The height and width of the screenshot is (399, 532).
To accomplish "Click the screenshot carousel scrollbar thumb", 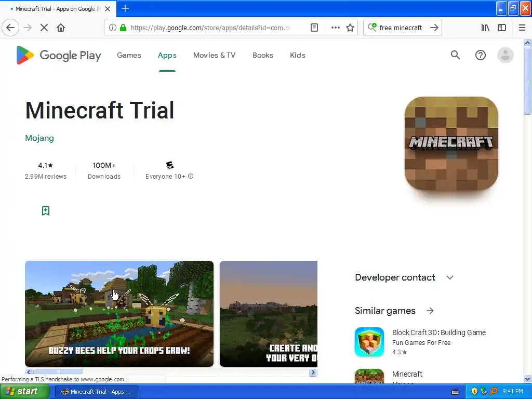I will point(58,372).
